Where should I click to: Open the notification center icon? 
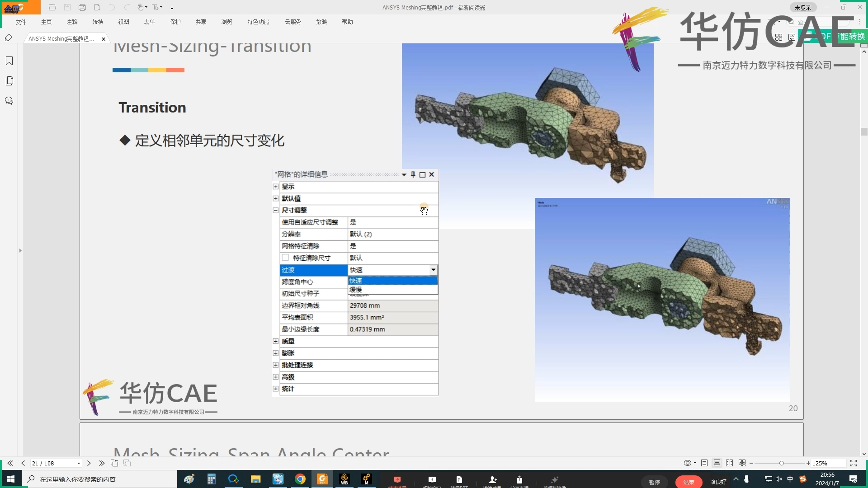point(853,479)
